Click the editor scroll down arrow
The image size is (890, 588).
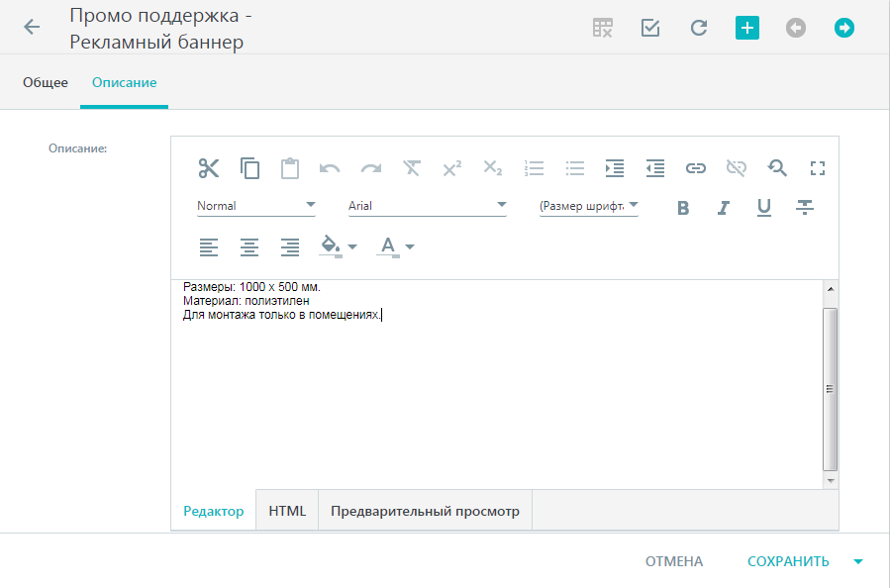pyautogui.click(x=831, y=481)
